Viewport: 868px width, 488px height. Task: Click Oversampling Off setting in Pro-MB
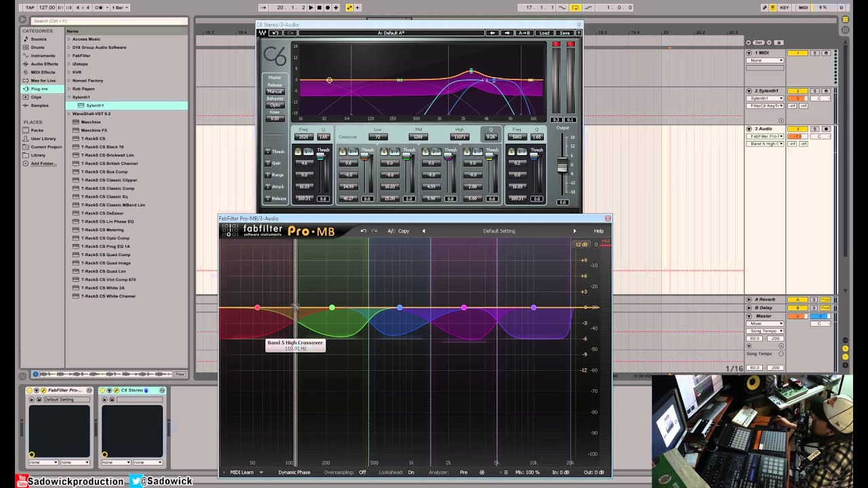[362, 472]
